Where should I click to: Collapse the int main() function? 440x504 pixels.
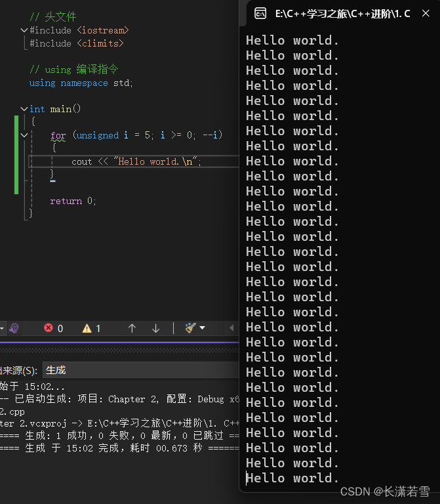point(24,109)
